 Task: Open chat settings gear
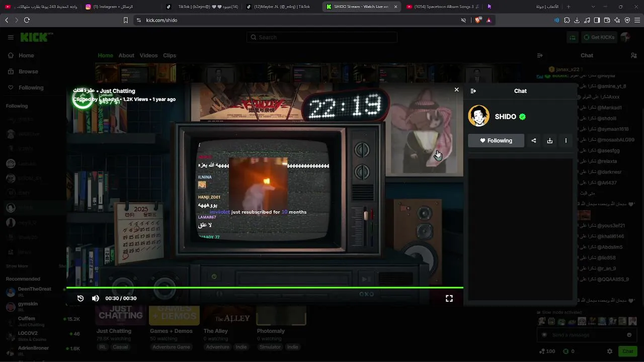pos(610,351)
